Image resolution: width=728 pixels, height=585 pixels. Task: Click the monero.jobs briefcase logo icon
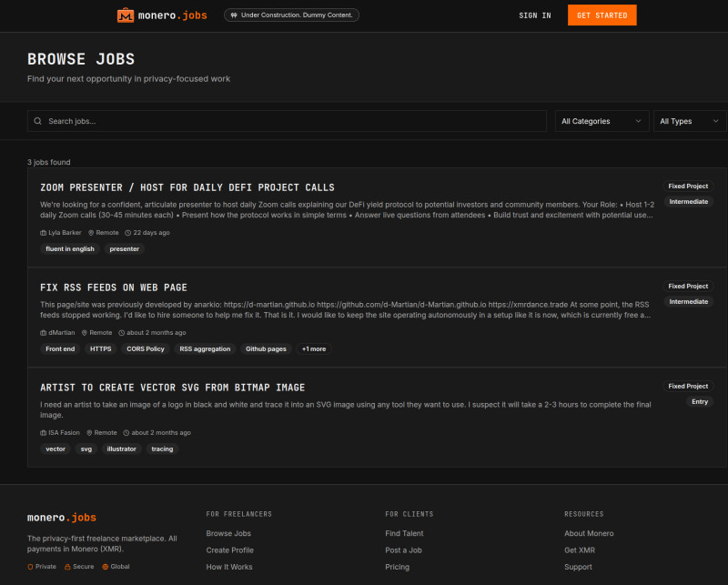126,15
